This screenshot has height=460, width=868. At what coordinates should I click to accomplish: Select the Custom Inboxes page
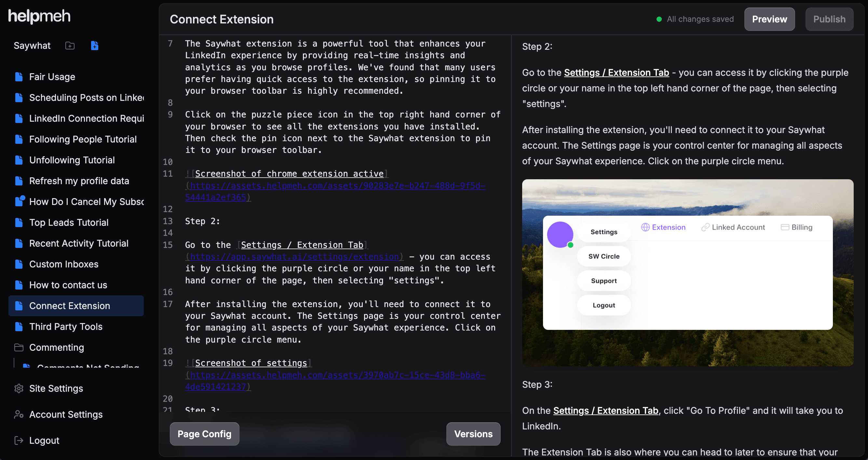point(63,264)
